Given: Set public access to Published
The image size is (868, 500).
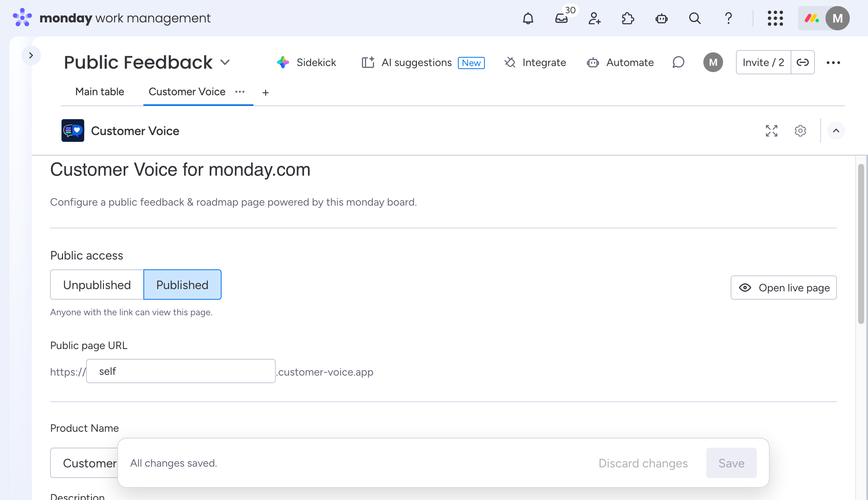Looking at the screenshot, I should pyautogui.click(x=182, y=285).
